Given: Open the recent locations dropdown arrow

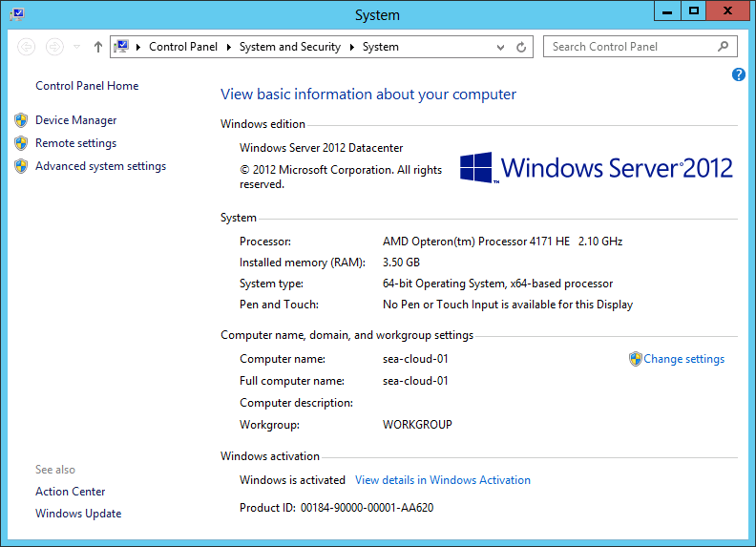Looking at the screenshot, I should click(76, 47).
